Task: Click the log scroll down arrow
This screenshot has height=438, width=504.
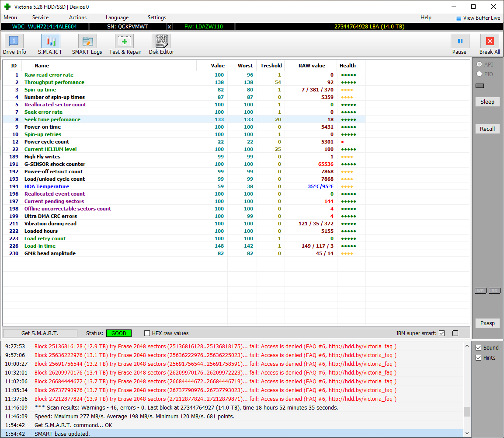Action: point(467,433)
